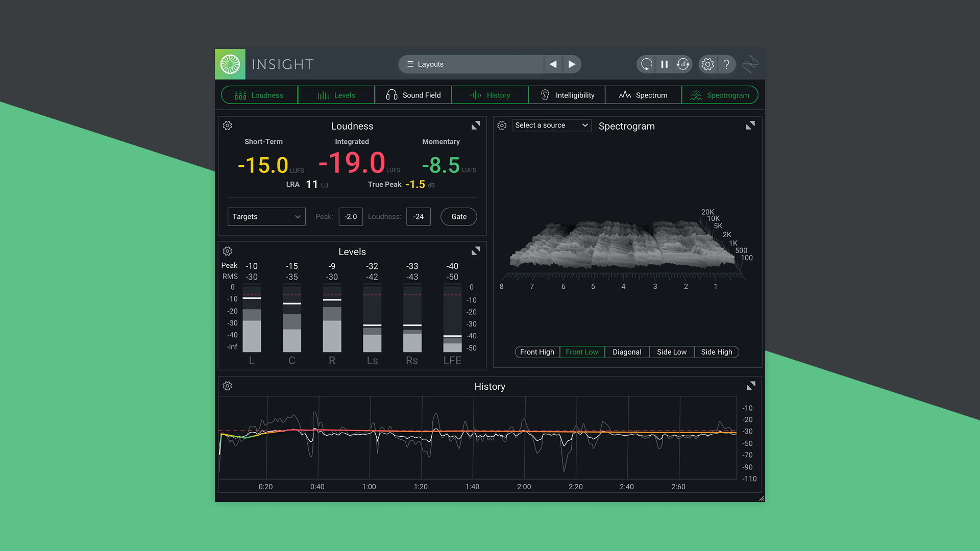The height and width of the screenshot is (551, 980).
Task: Open Levels panel settings gear
Action: tap(228, 251)
